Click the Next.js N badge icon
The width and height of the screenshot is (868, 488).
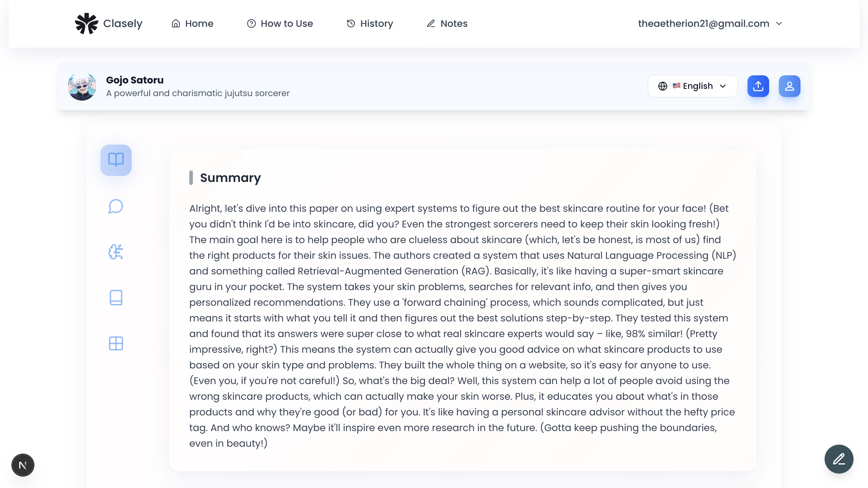[x=23, y=465]
